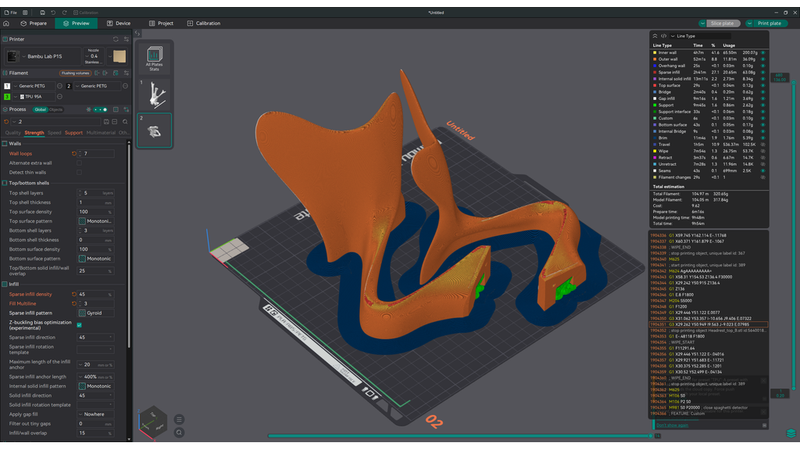Open the Quality settings tab
800x450 pixels.
(x=13, y=133)
